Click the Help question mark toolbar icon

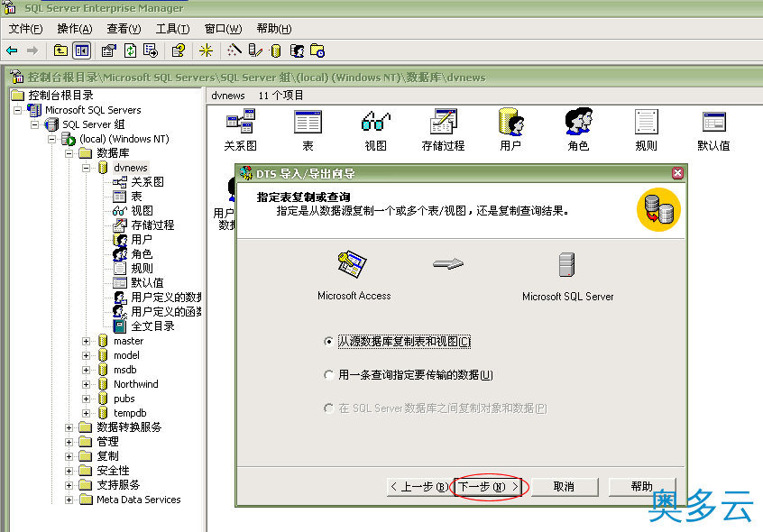[178, 50]
